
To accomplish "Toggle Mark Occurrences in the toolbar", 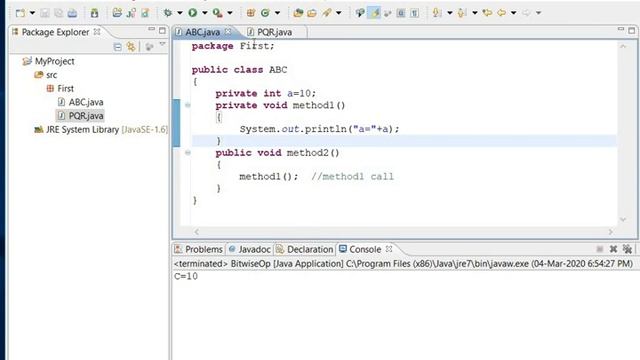I will point(374,13).
